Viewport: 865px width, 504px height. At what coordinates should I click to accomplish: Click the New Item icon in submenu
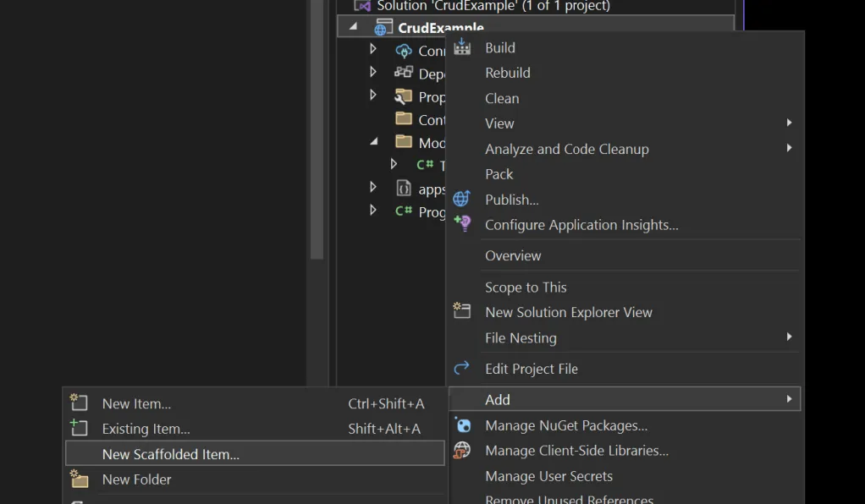pyautogui.click(x=79, y=402)
